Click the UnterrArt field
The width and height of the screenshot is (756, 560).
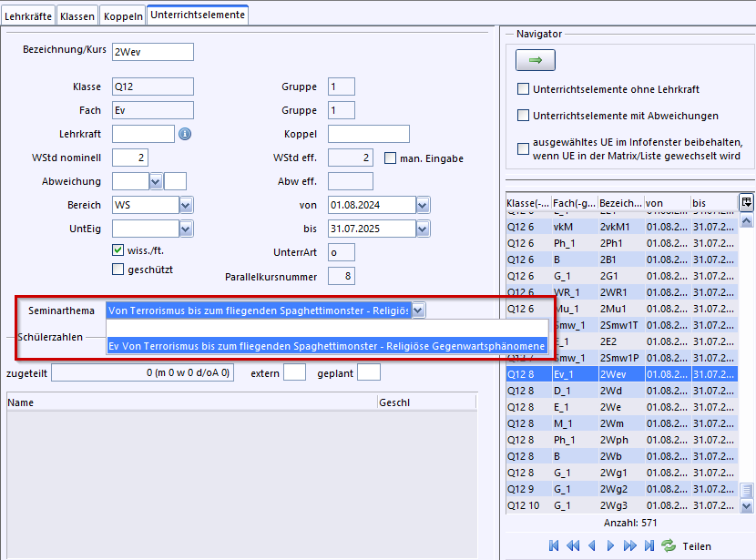click(342, 252)
